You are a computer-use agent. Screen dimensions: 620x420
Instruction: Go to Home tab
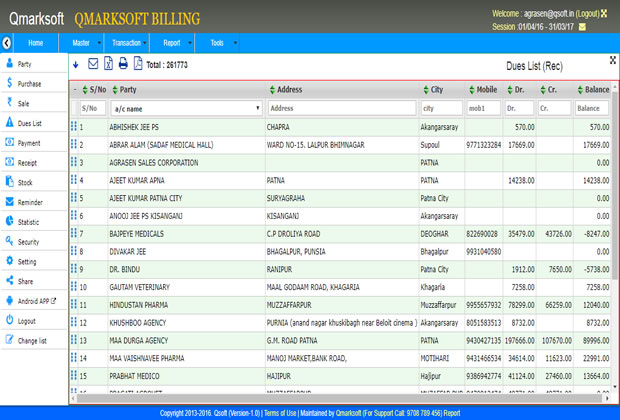36,43
